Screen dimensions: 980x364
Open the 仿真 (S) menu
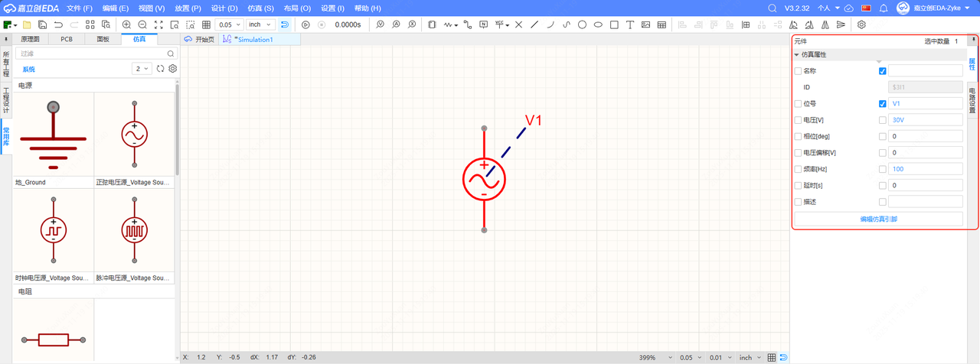point(258,8)
